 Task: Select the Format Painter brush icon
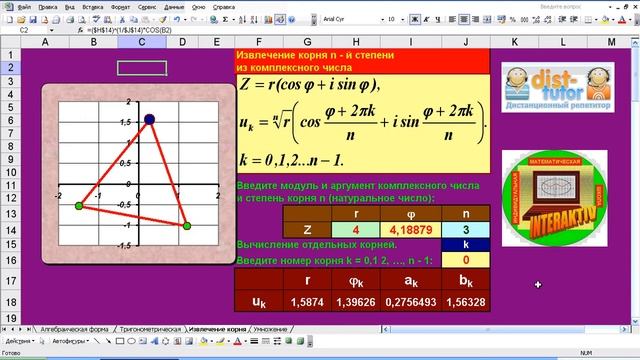tap(163, 20)
